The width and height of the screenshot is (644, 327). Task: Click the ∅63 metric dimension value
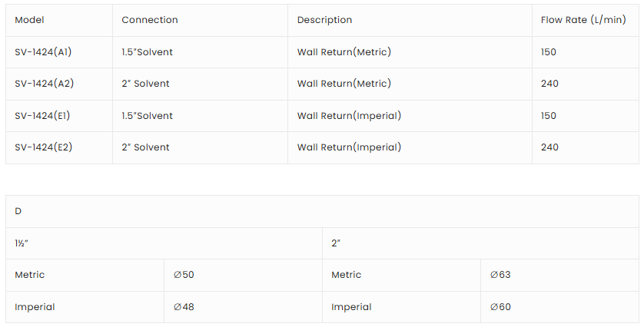click(500, 275)
